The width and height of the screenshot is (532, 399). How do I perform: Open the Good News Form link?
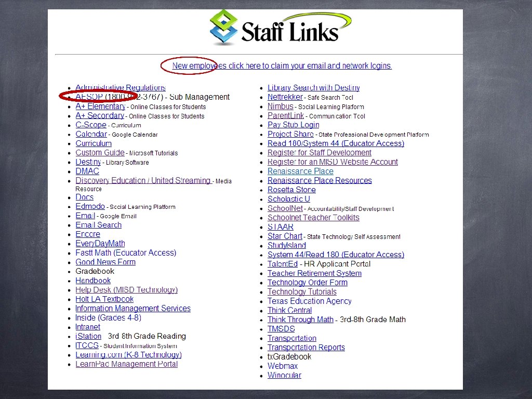click(105, 262)
